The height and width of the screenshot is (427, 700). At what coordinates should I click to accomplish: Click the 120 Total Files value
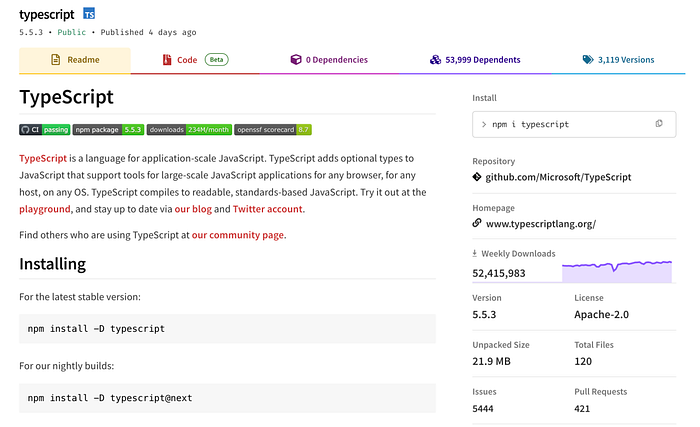coord(583,361)
